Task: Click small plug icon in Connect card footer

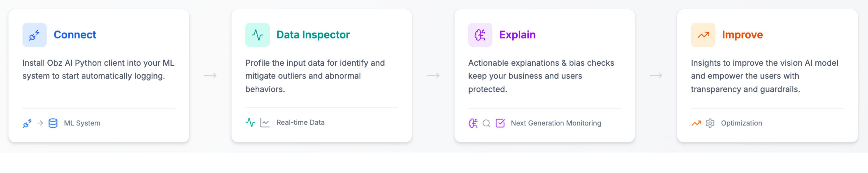Action: (x=27, y=123)
